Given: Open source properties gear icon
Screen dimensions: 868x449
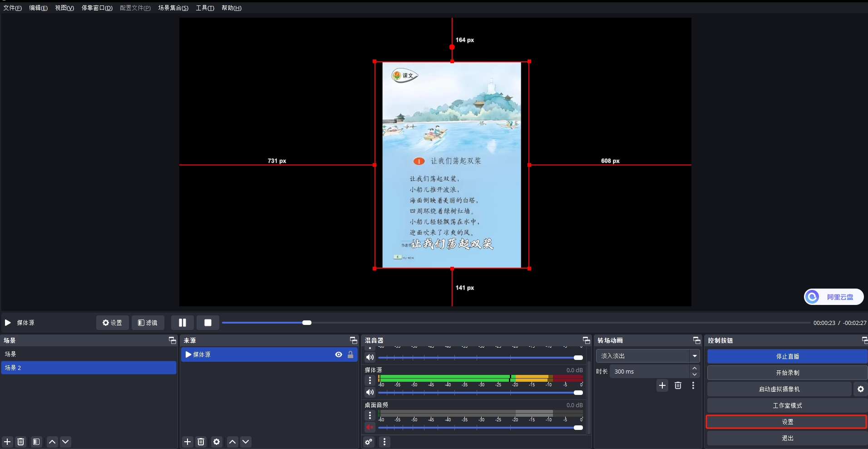Looking at the screenshot, I should click(217, 442).
